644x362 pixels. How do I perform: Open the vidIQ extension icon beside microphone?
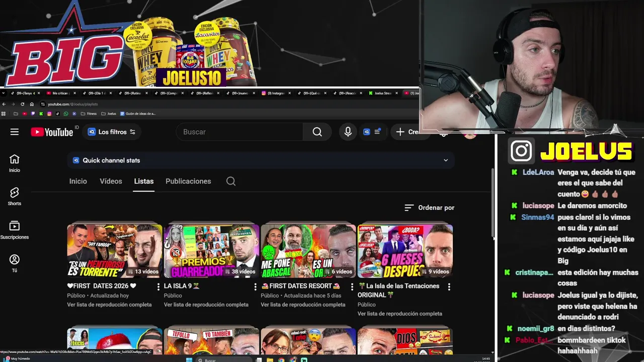pos(367,132)
